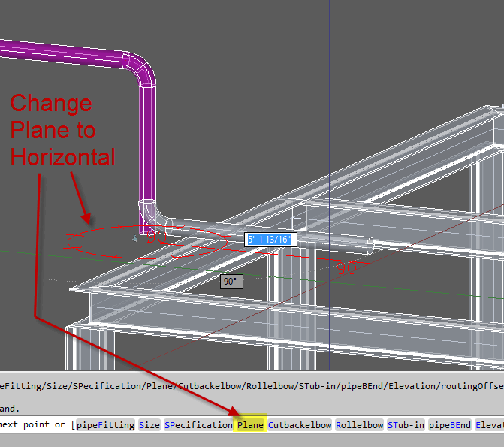
Task: Choose the Rollelbow command option
Action: click(x=359, y=425)
